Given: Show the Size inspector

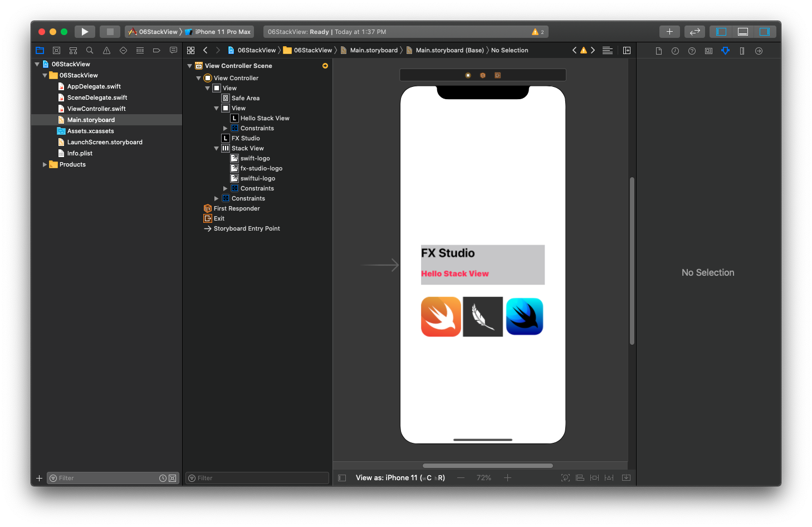Looking at the screenshot, I should 742,51.
